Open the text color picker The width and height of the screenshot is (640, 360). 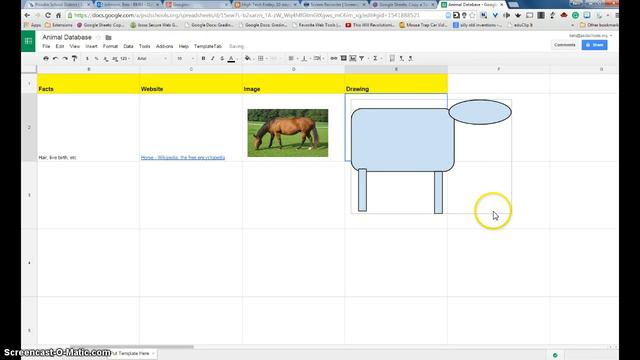point(231,58)
